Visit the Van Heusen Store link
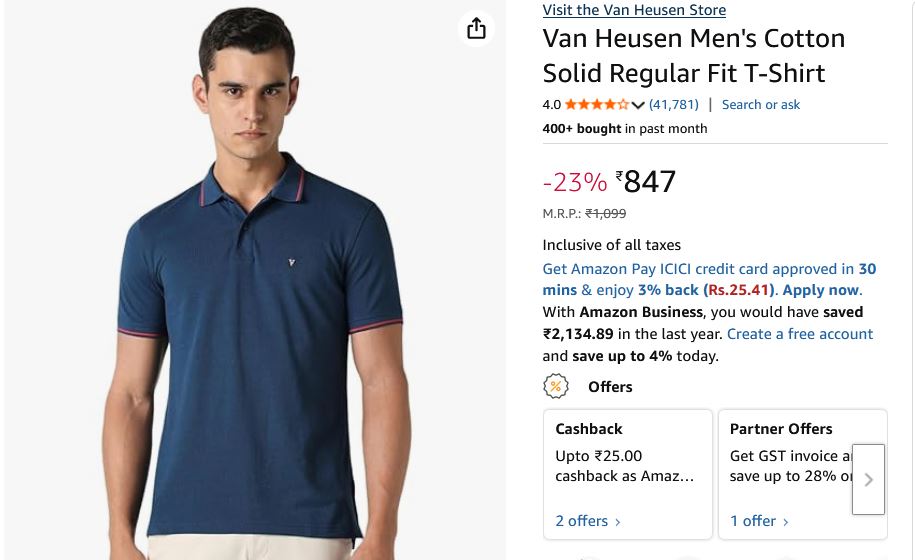Screen dimensions: 915x560 [x=634, y=10]
